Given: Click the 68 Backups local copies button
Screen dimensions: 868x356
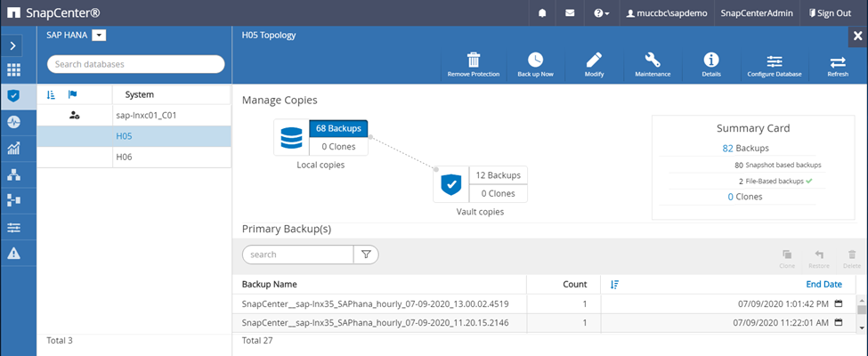Looking at the screenshot, I should [x=338, y=129].
